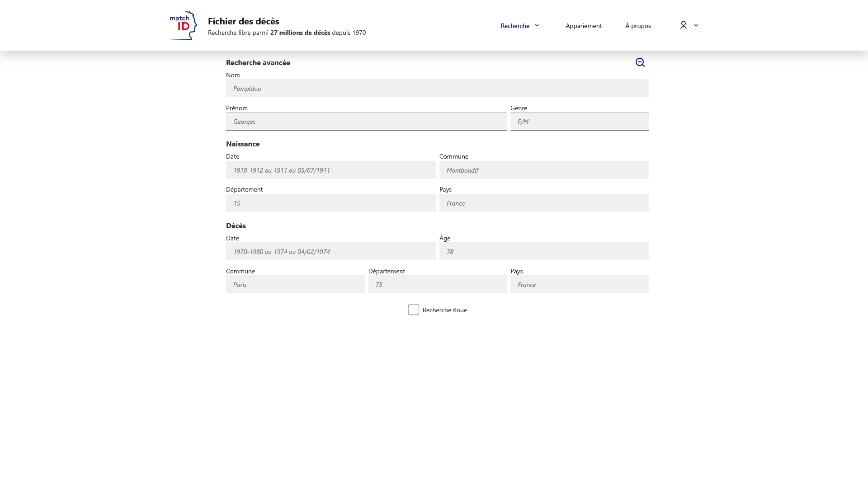Focus the Âge field showing 78
This screenshot has width=868, height=488.
click(544, 251)
